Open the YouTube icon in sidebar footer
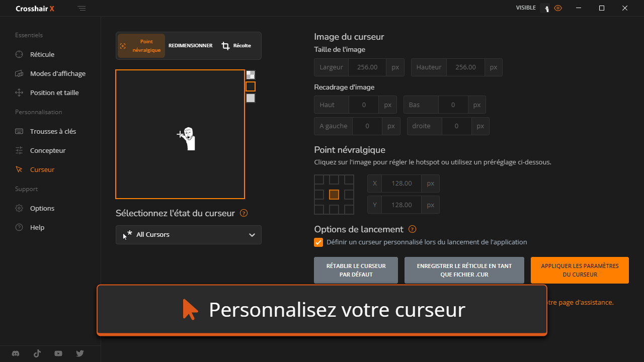This screenshot has width=644, height=362. tap(58, 353)
